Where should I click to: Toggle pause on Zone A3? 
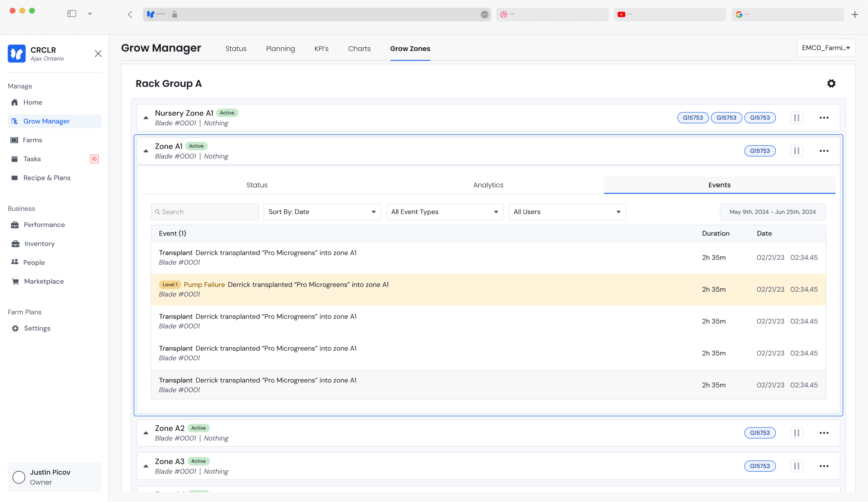coord(796,466)
